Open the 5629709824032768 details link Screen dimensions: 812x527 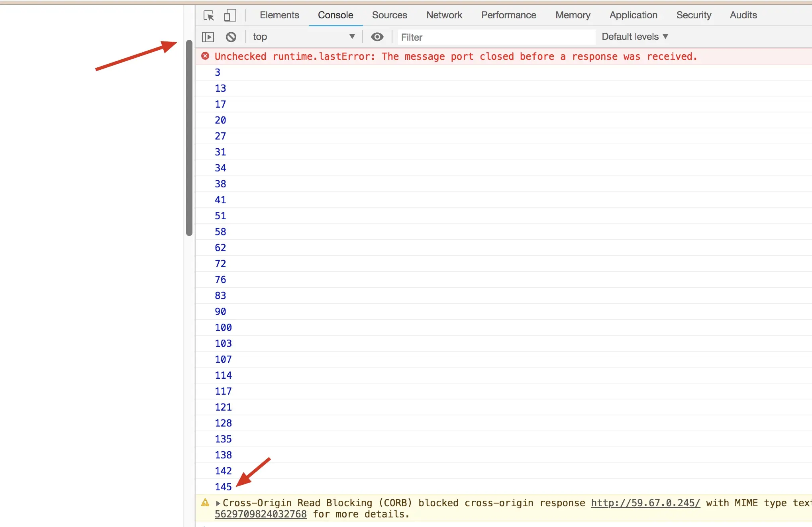tap(261, 514)
